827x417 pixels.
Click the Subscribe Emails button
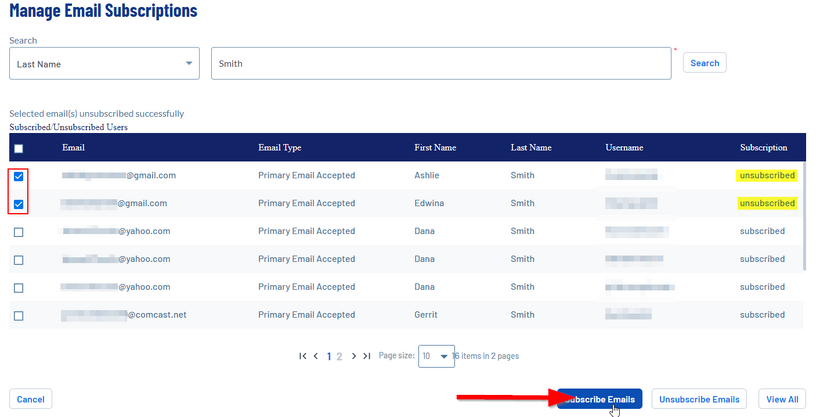point(600,400)
